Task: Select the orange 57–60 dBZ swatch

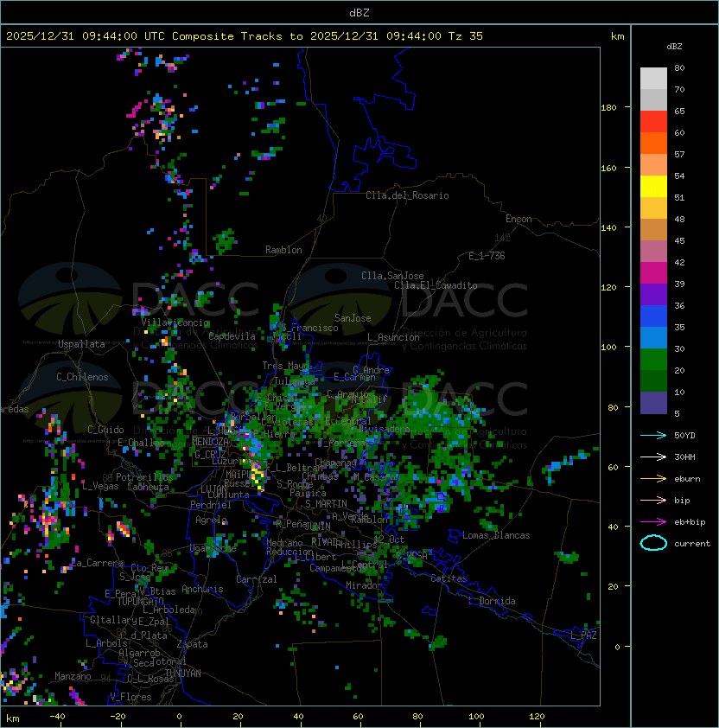Action: [x=653, y=143]
